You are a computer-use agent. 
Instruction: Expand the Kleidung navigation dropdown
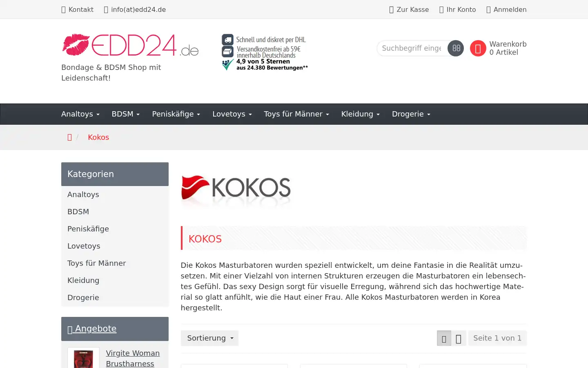click(x=361, y=114)
